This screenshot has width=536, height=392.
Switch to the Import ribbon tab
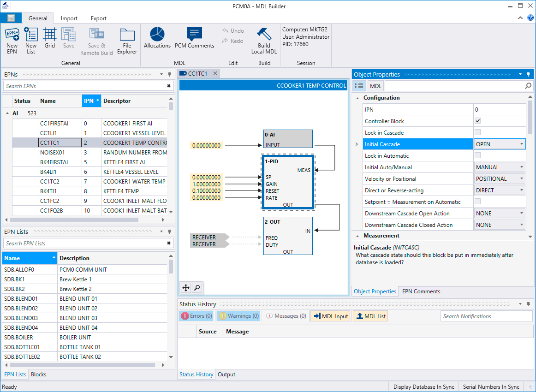pyautogui.click(x=69, y=18)
